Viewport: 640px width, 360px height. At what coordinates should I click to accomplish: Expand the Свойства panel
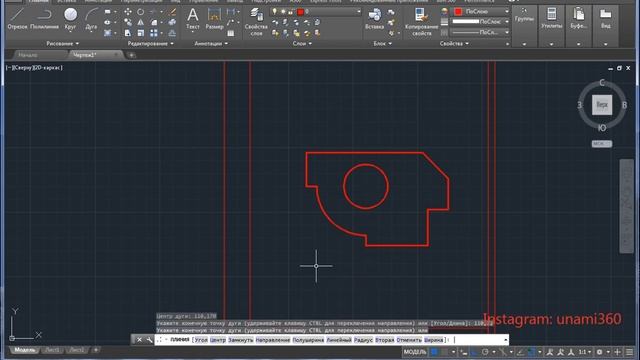(454, 43)
